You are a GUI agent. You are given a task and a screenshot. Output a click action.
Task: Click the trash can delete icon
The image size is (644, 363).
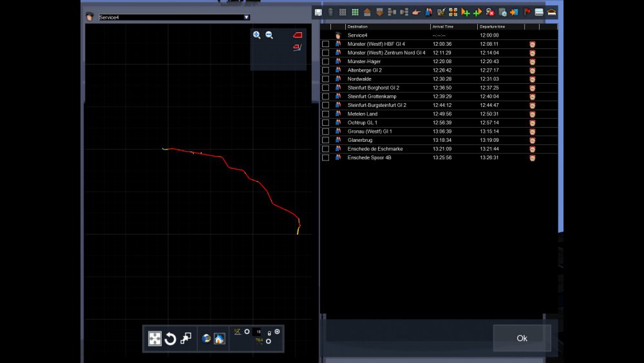tap(330, 12)
